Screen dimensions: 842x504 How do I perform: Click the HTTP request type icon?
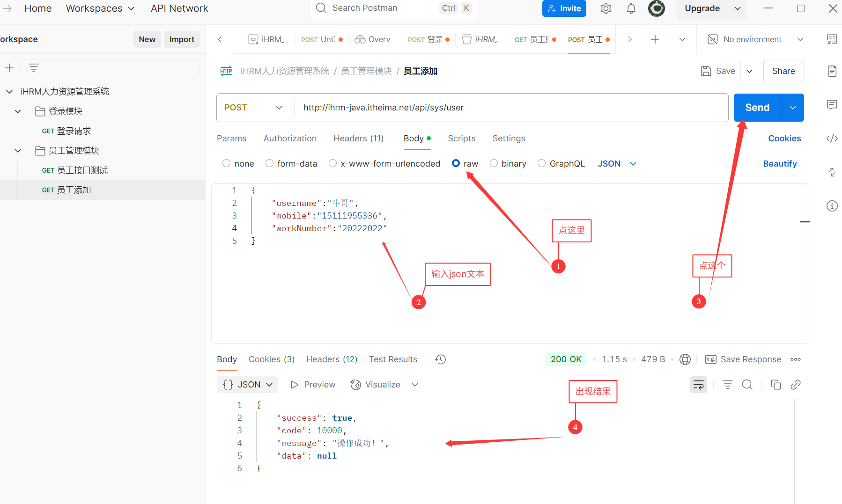(x=226, y=71)
